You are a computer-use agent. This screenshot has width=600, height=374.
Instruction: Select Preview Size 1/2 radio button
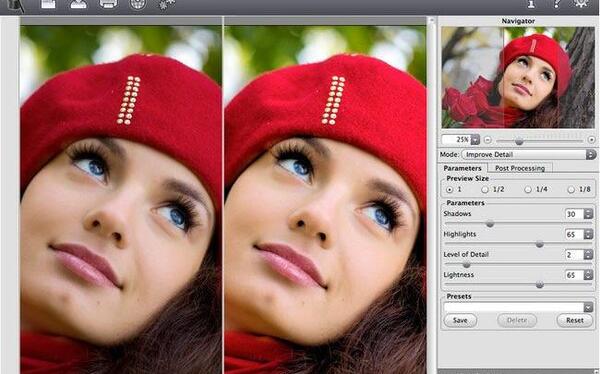[x=485, y=189]
